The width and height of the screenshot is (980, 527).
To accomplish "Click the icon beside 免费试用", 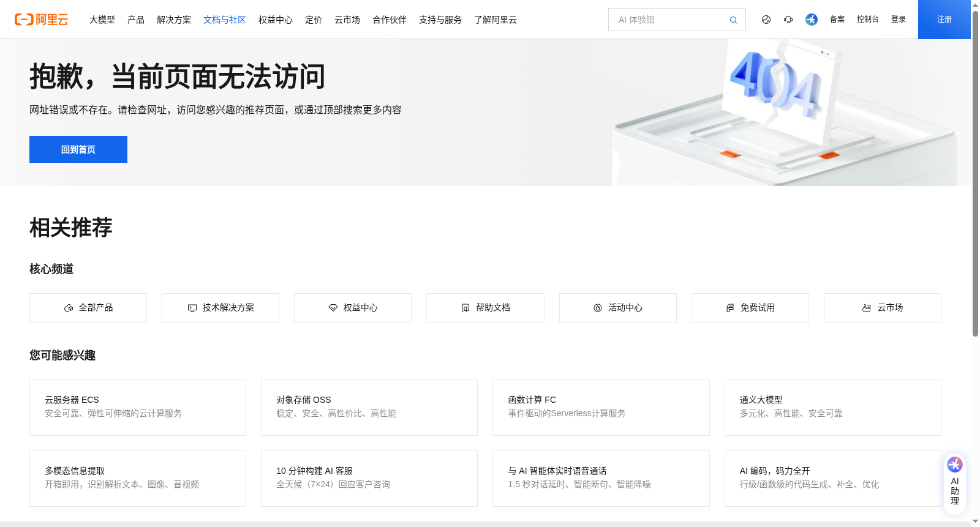I will coord(730,308).
